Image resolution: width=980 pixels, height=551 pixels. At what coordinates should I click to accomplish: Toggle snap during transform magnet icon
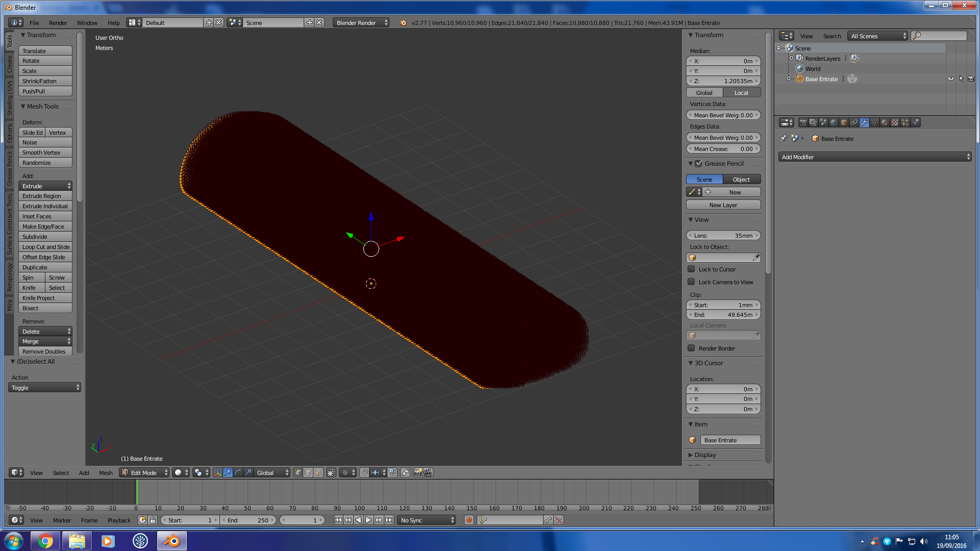[364, 472]
